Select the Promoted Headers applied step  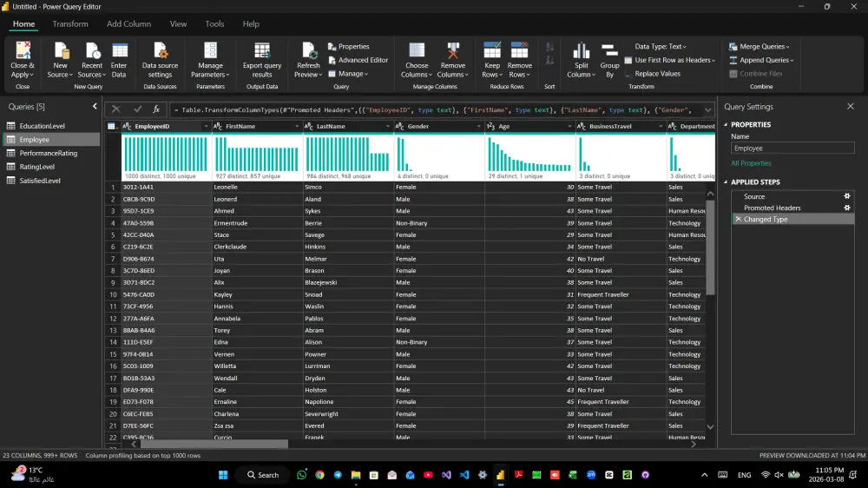click(x=773, y=208)
